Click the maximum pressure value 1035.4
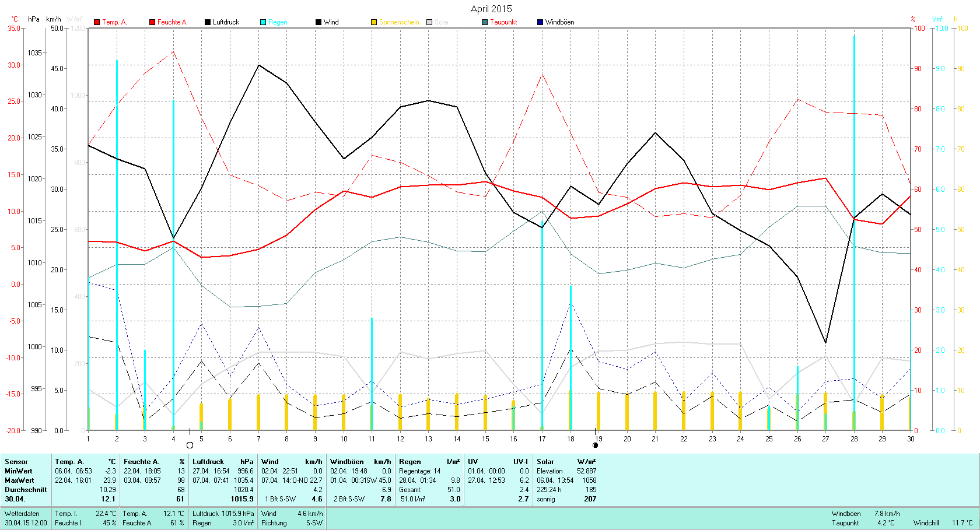This screenshot has width=980, height=530. [x=244, y=480]
